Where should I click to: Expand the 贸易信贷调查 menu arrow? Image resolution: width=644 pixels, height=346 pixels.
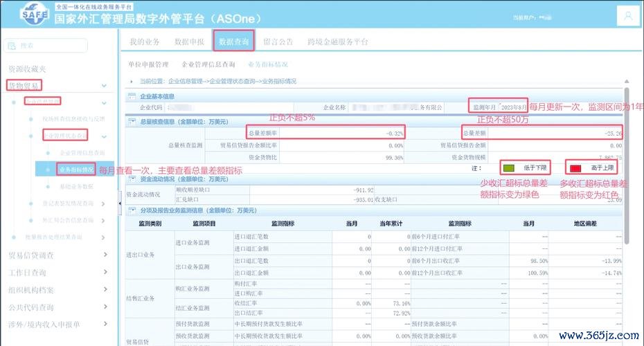(105, 255)
